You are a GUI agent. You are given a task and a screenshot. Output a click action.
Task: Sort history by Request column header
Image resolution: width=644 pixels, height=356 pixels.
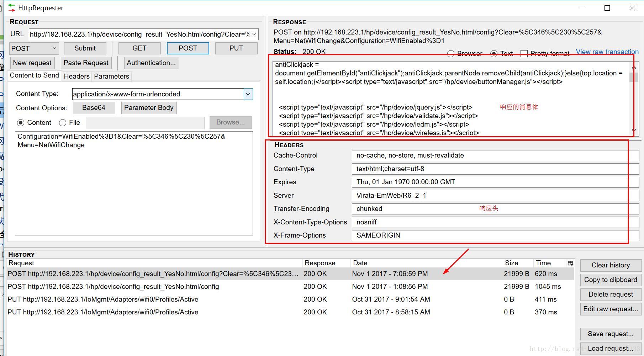pos(154,263)
